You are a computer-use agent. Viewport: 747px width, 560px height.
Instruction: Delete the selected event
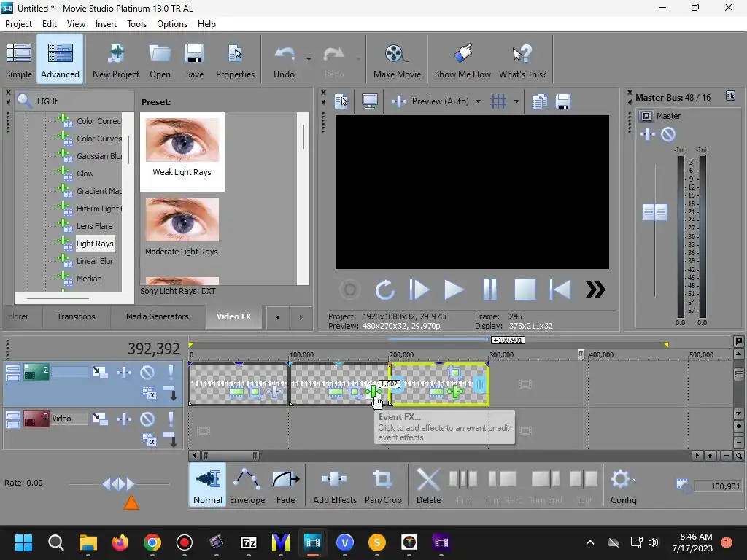click(x=428, y=486)
